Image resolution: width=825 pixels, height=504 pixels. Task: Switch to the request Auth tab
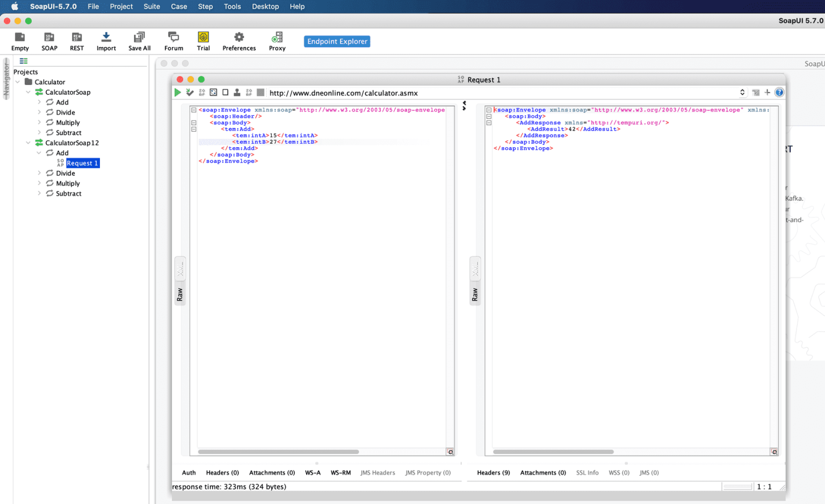pos(189,473)
